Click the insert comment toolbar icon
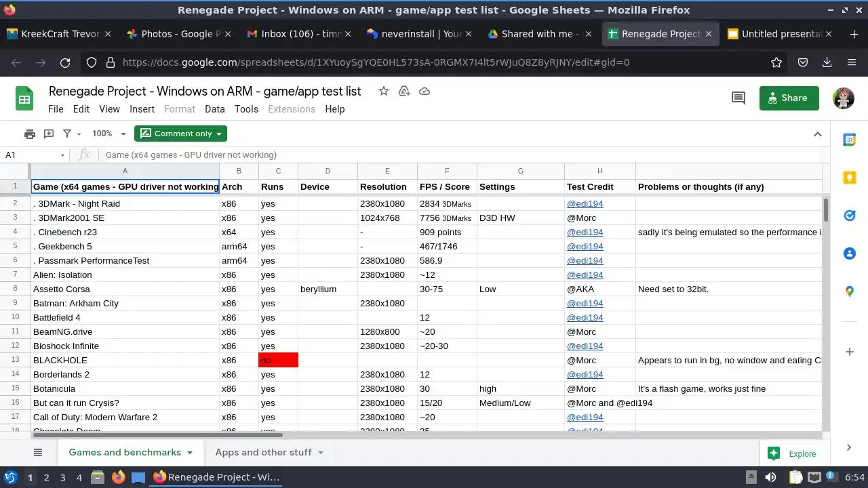Viewport: 868px width, 488px height. [x=49, y=134]
